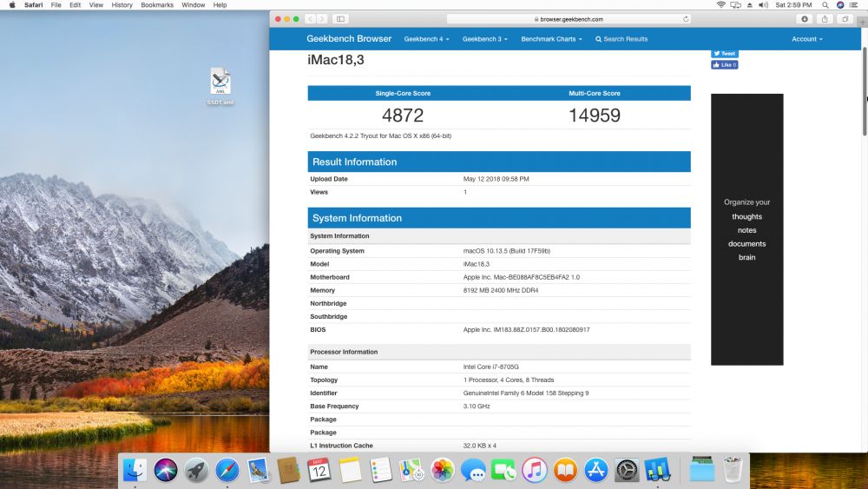The width and height of the screenshot is (868, 489).
Task: Open Finder from the dock
Action: (x=135, y=470)
